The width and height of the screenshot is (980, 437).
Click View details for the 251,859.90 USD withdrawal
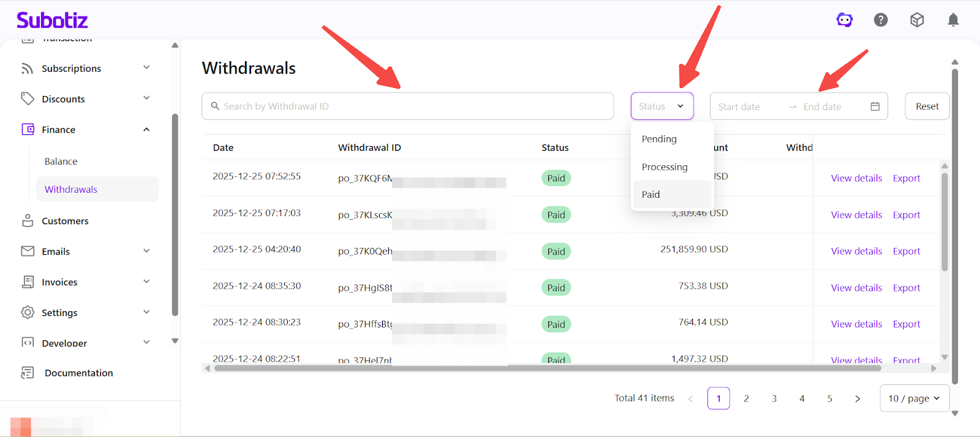click(856, 252)
